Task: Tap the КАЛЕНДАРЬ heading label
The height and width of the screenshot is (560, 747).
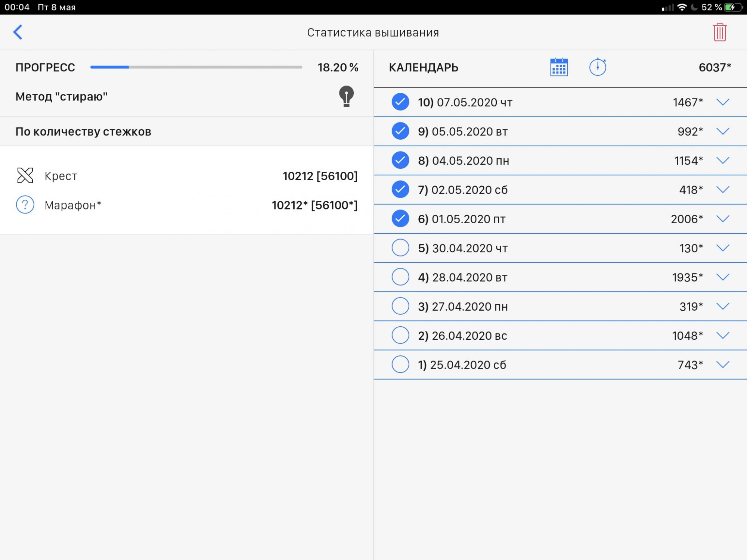Action: pyautogui.click(x=424, y=68)
